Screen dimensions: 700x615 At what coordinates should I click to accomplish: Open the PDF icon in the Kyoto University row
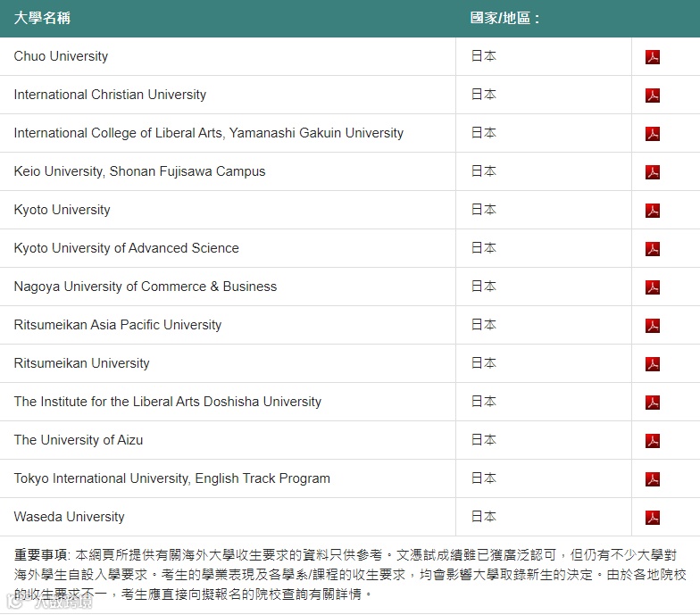tap(652, 211)
